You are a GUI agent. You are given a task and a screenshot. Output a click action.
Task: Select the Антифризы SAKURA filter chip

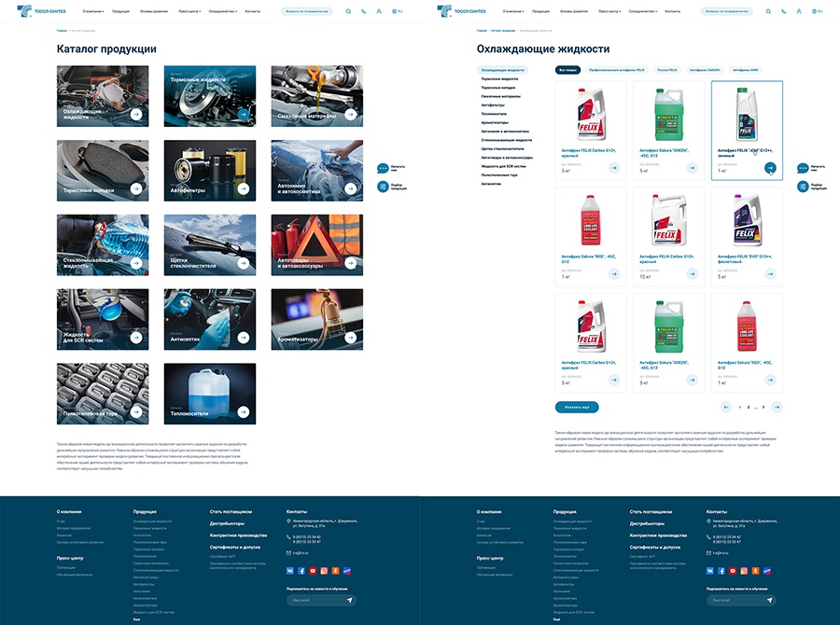(705, 70)
